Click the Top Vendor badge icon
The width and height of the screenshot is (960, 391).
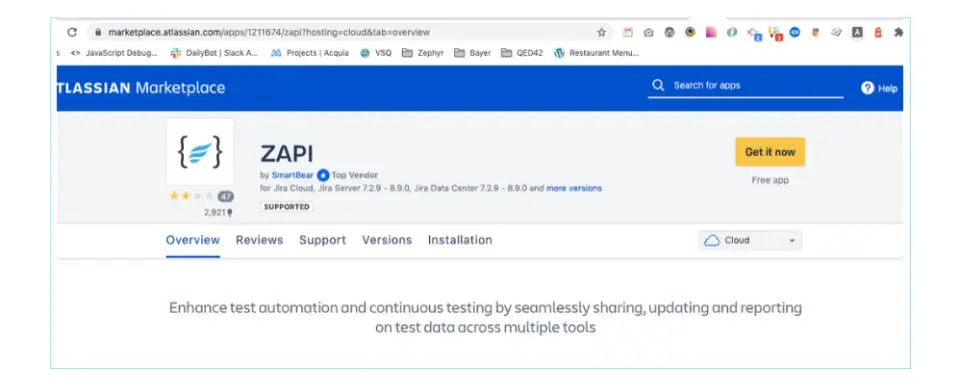(323, 175)
